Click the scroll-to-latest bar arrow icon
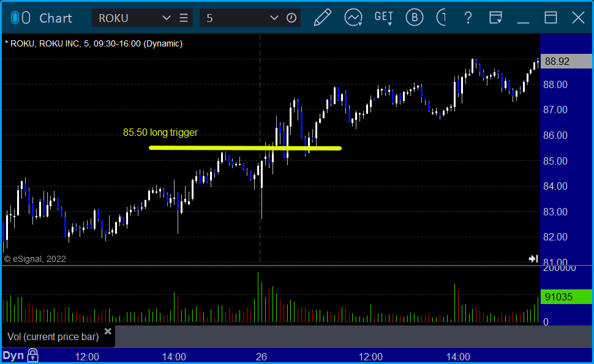Image resolution: width=594 pixels, height=364 pixels. [x=533, y=259]
